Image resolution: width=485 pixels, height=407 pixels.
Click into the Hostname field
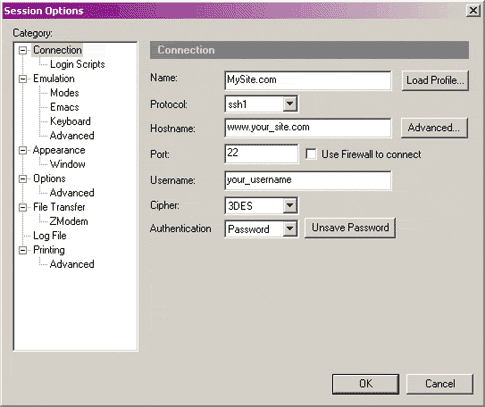(x=308, y=128)
